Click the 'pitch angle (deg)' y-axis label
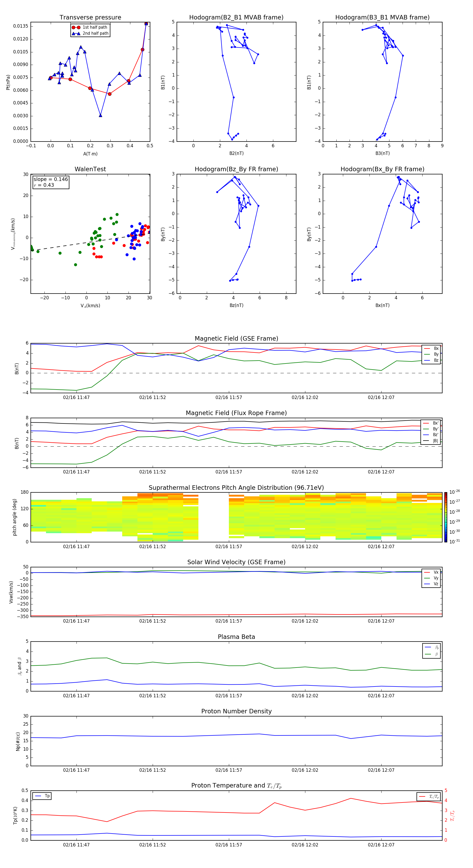This screenshot has height=868, width=473. [14, 517]
